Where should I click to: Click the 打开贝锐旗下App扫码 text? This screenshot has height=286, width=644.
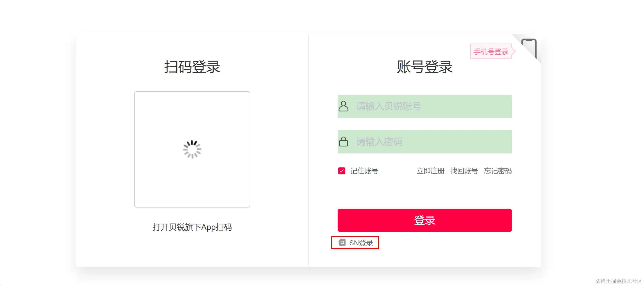pyautogui.click(x=192, y=228)
